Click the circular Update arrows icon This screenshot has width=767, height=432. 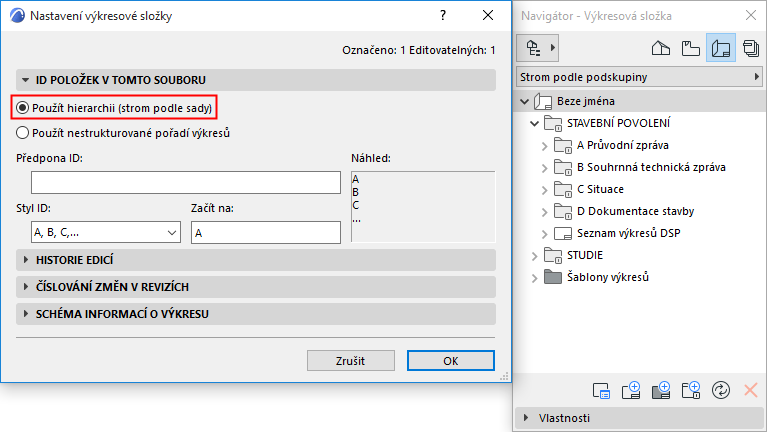coord(720,390)
